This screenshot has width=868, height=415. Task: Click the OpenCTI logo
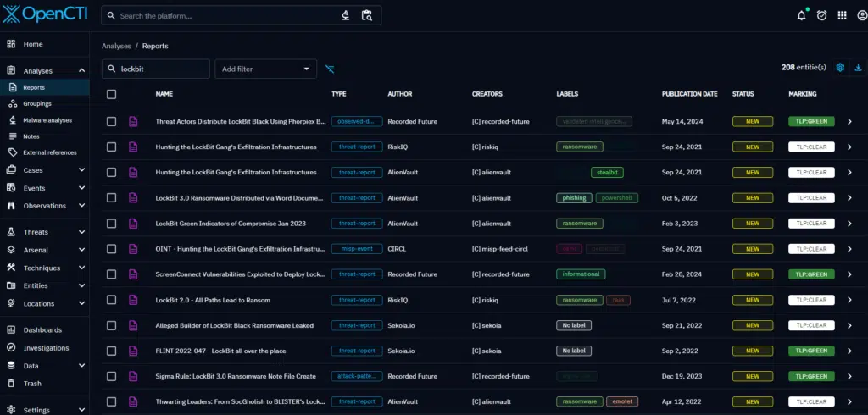tap(45, 14)
